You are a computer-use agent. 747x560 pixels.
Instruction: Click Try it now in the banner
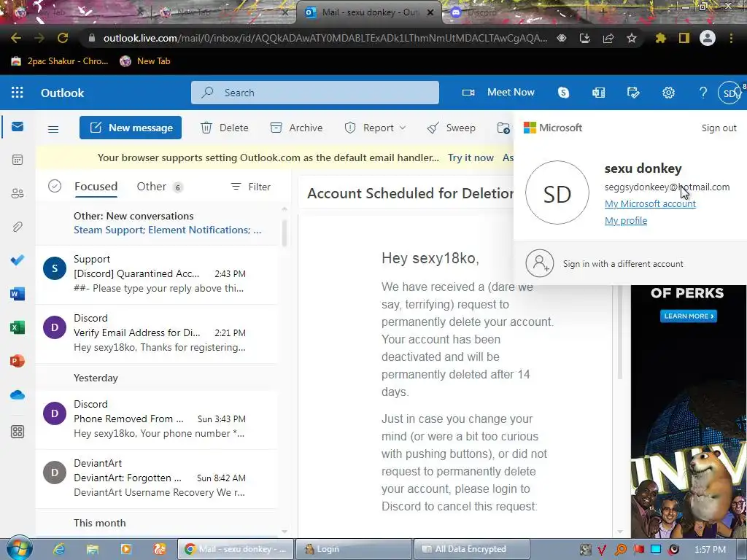click(x=471, y=157)
